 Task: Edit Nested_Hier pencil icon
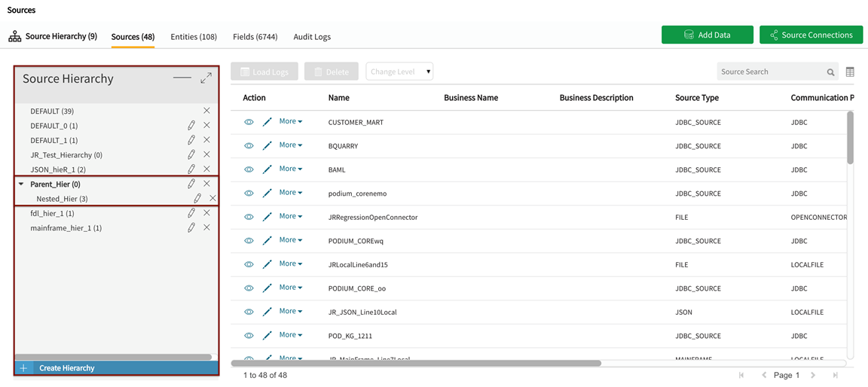[x=197, y=198]
